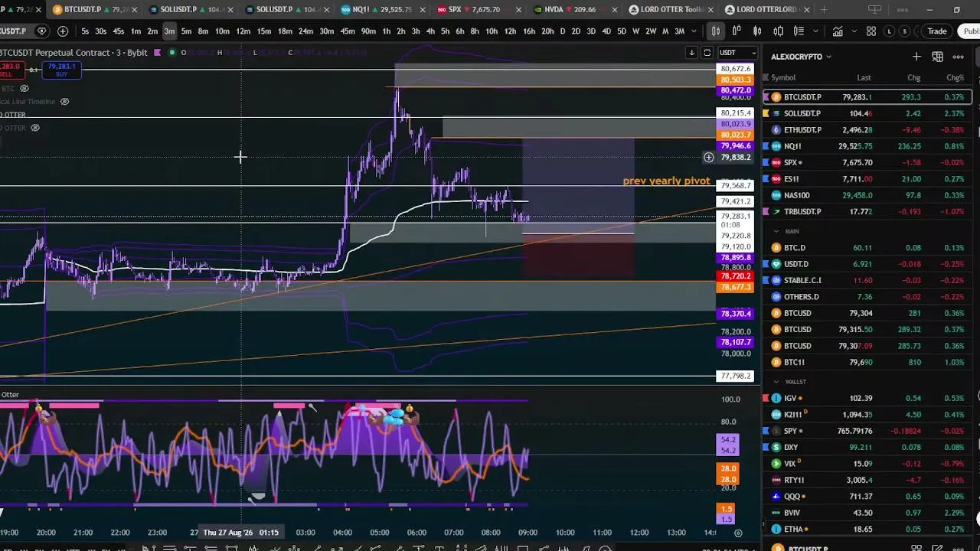This screenshot has width=980, height=551.
Task: Close the NVDA browser tab
Action: 613,10
